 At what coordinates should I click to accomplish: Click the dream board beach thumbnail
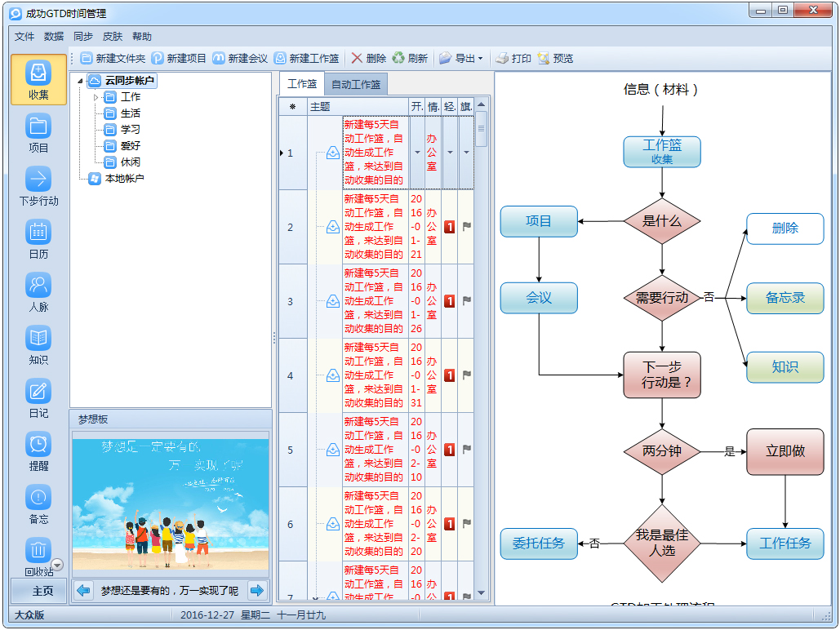coord(171,504)
